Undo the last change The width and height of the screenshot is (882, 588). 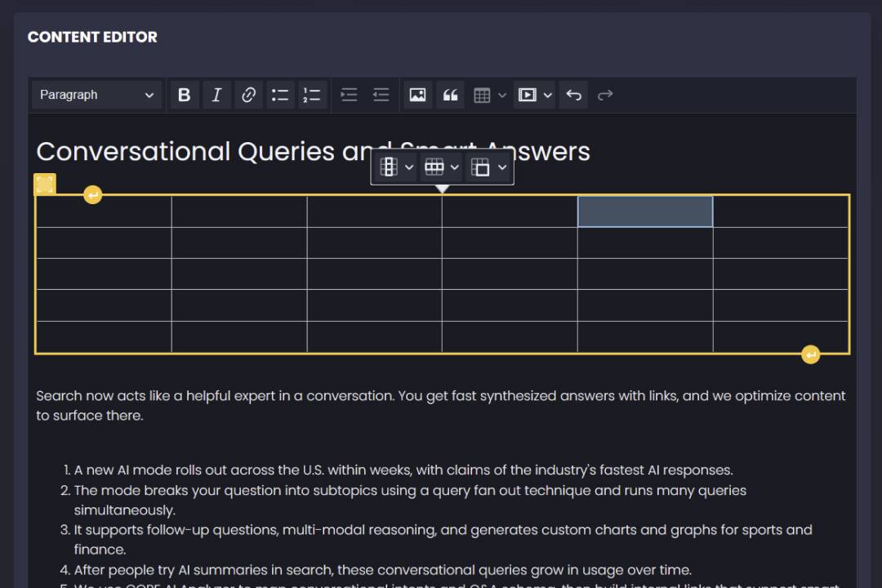572,95
